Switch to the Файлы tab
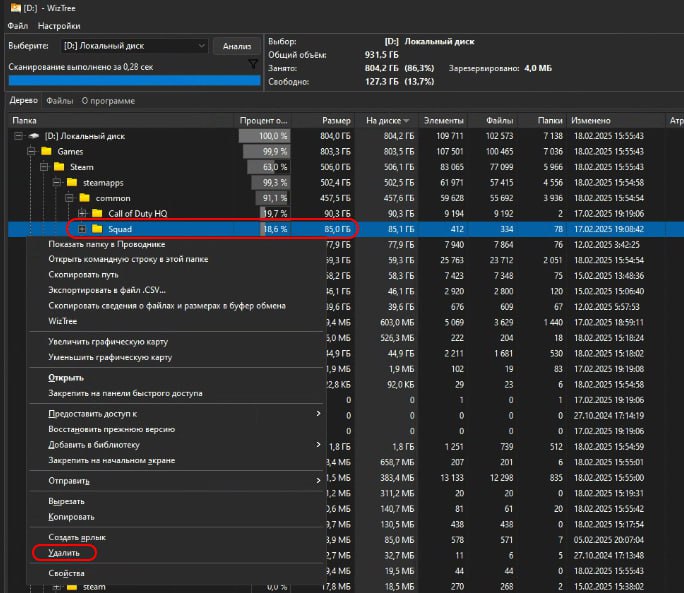This screenshot has width=684, height=593. coord(60,101)
